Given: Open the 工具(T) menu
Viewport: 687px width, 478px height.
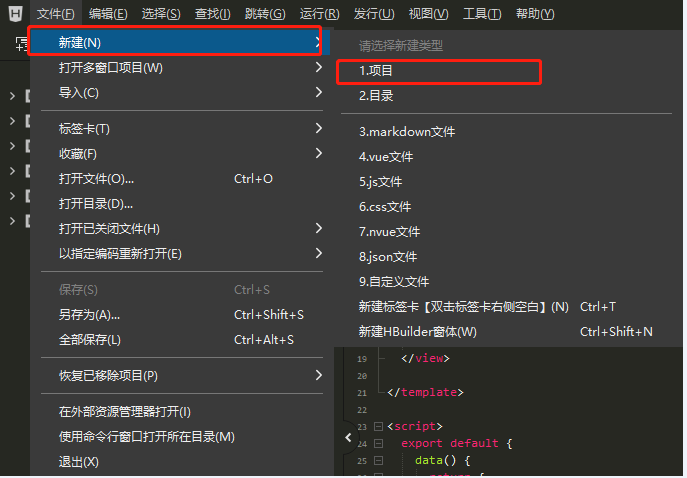Looking at the screenshot, I should point(482,14).
